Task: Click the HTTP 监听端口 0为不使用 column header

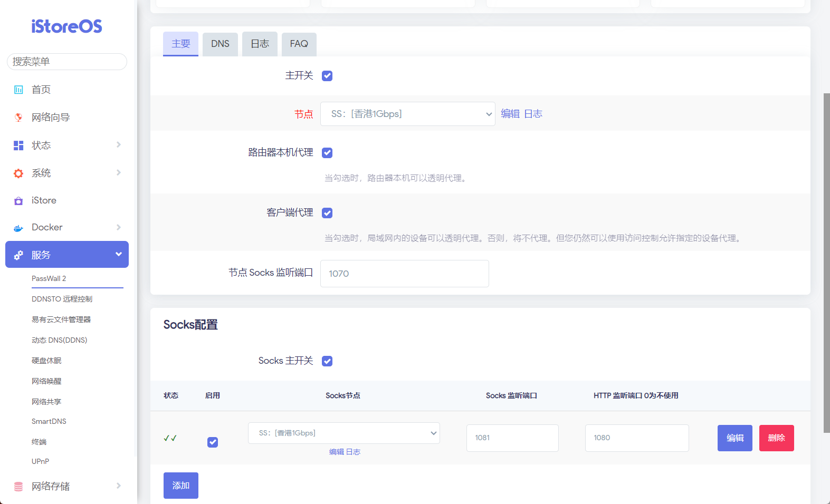Action: (x=636, y=395)
